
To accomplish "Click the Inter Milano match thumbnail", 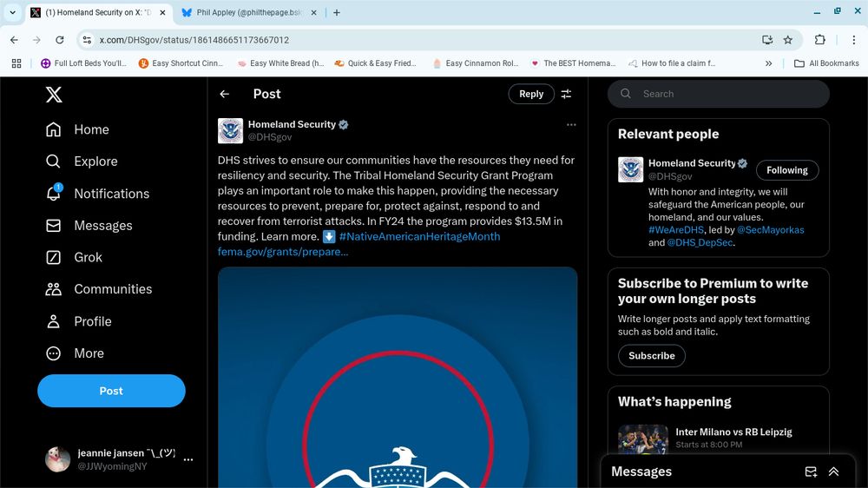I will [x=643, y=439].
